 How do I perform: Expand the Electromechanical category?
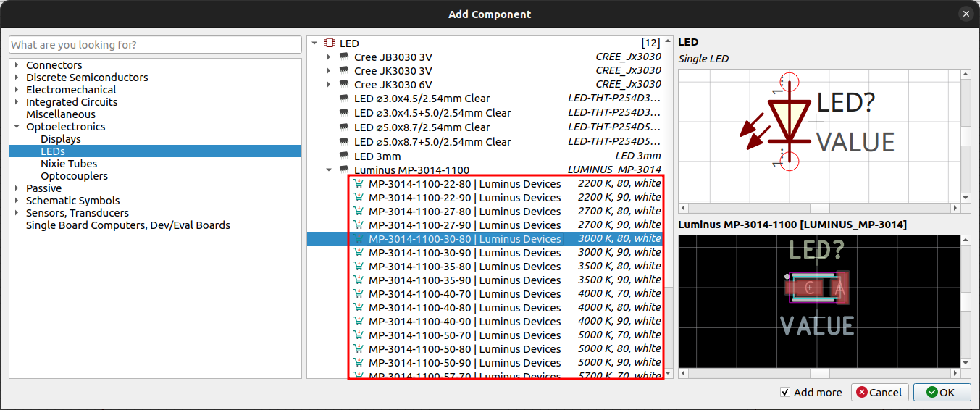pos(17,90)
